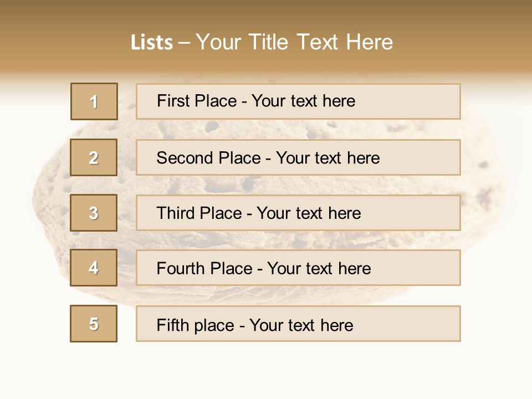Click the empty area below fifth row
Screen dimensions: 532x399
click(x=266, y=370)
